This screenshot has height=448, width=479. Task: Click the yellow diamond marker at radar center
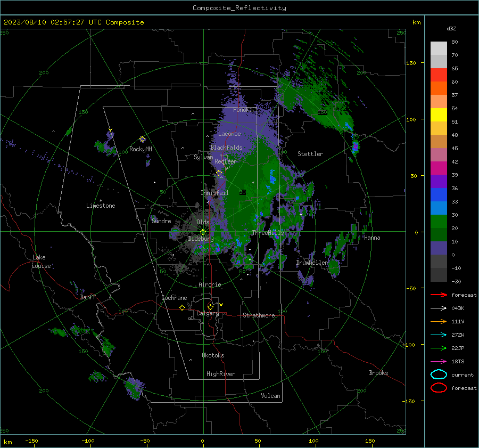(203, 232)
